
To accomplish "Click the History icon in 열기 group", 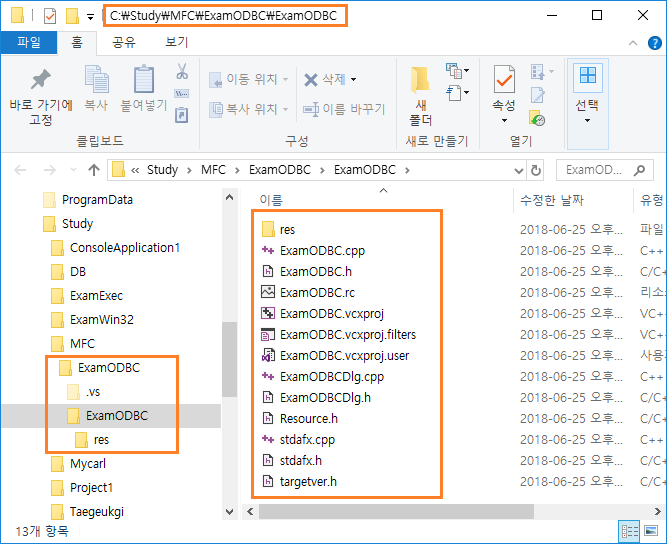I will (538, 118).
